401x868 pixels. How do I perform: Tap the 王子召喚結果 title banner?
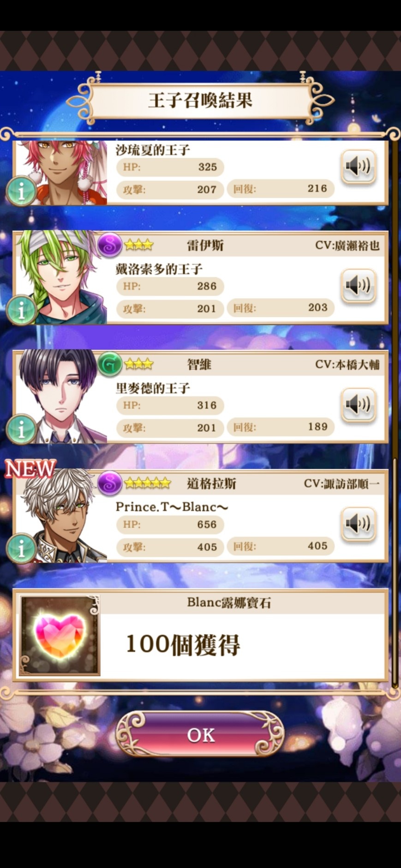tap(200, 100)
